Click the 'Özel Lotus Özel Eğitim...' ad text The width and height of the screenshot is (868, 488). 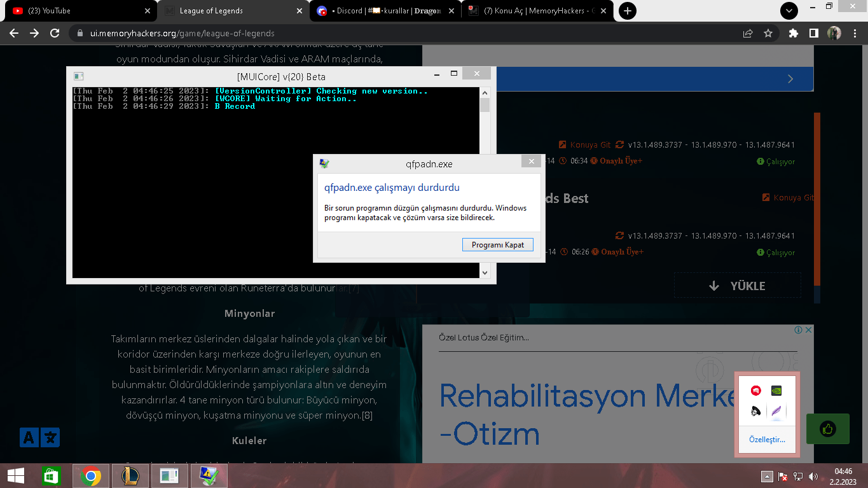pos(484,338)
